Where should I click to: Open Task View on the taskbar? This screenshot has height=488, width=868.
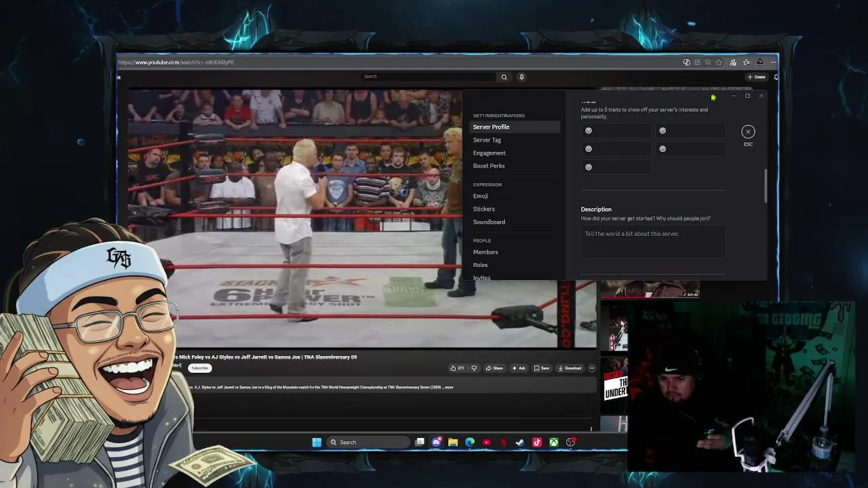tap(420, 442)
